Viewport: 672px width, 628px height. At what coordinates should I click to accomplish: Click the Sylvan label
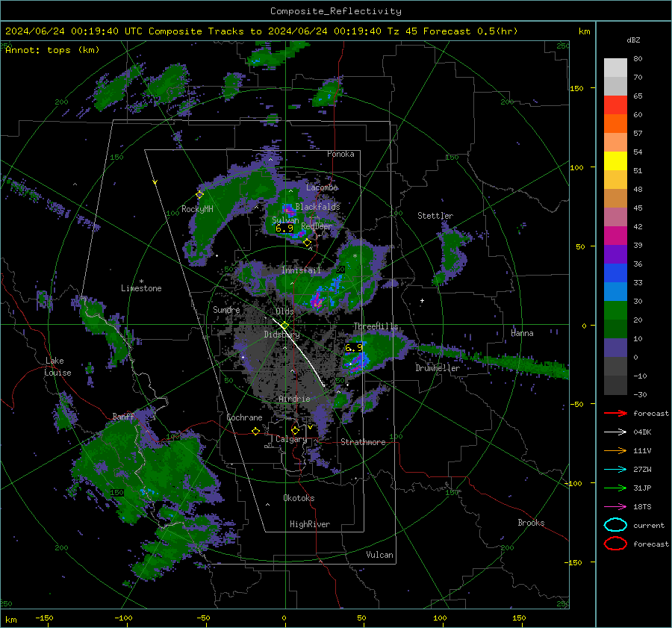click(x=285, y=220)
